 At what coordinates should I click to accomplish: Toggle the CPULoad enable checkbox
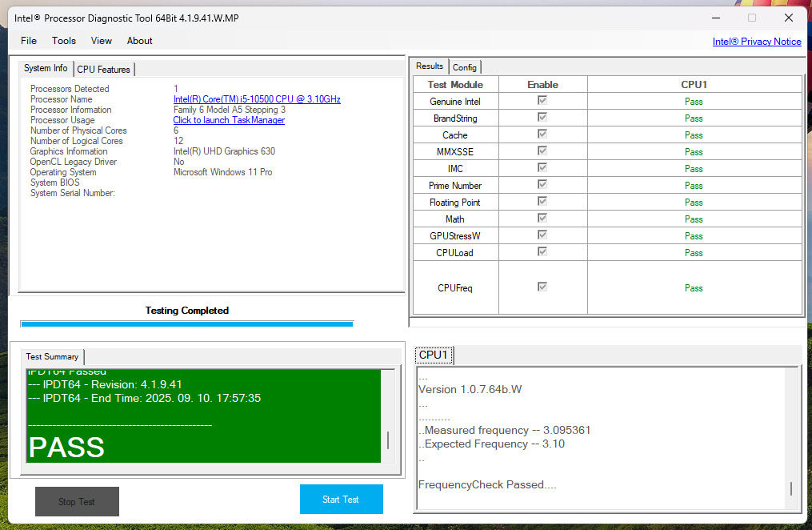(542, 251)
